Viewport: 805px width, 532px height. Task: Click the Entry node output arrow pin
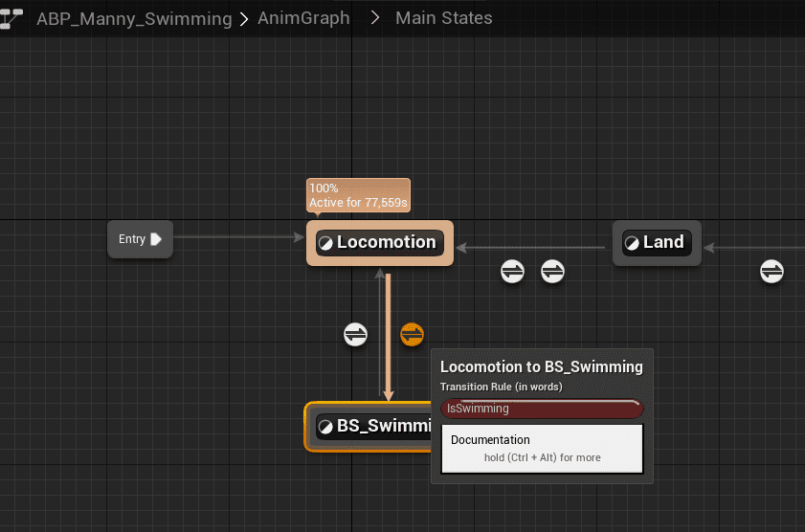coord(156,239)
